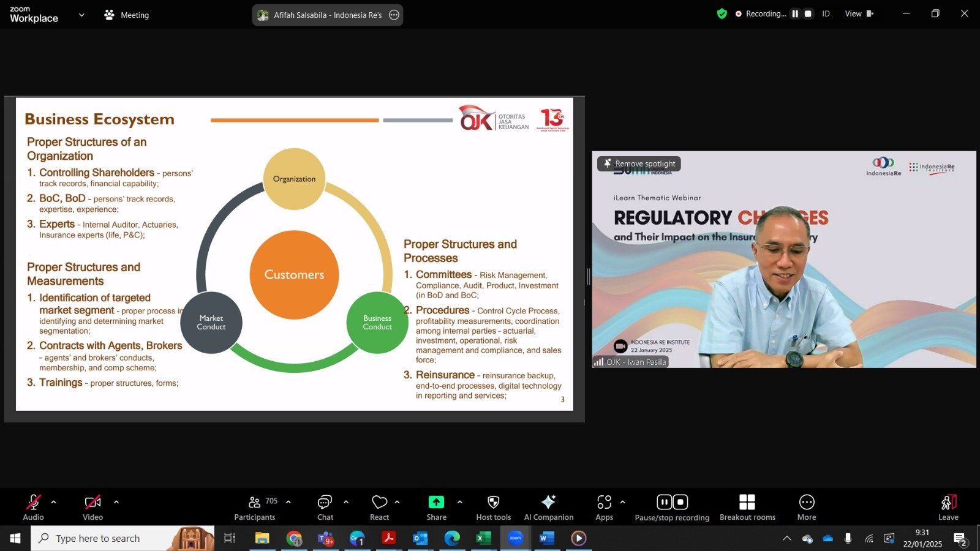Viewport: 980px width, 551px height.
Task: Open the View layout menu
Action: [859, 13]
